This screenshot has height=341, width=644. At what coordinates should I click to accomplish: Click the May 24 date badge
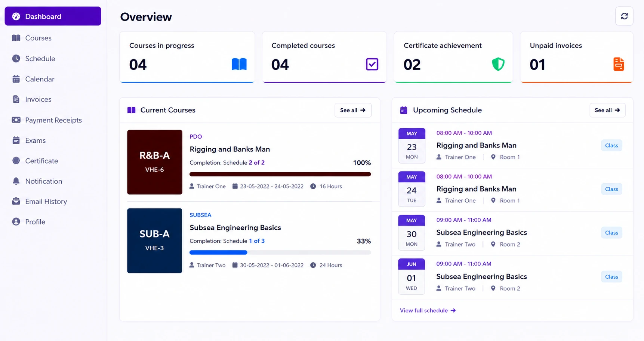[412, 189]
